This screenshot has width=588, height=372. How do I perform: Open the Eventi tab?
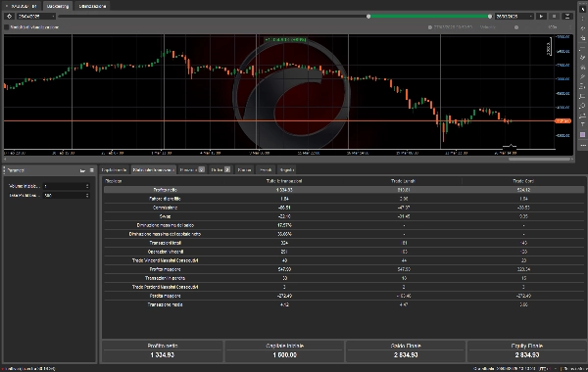click(266, 169)
